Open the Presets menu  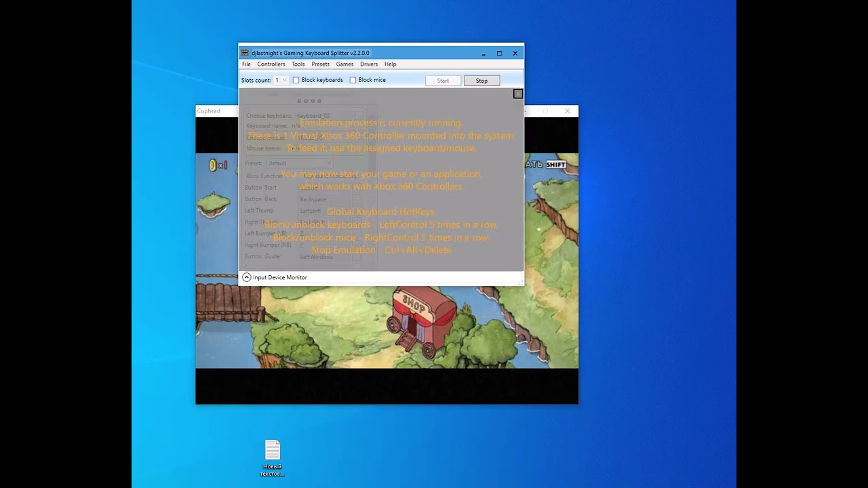(321, 64)
